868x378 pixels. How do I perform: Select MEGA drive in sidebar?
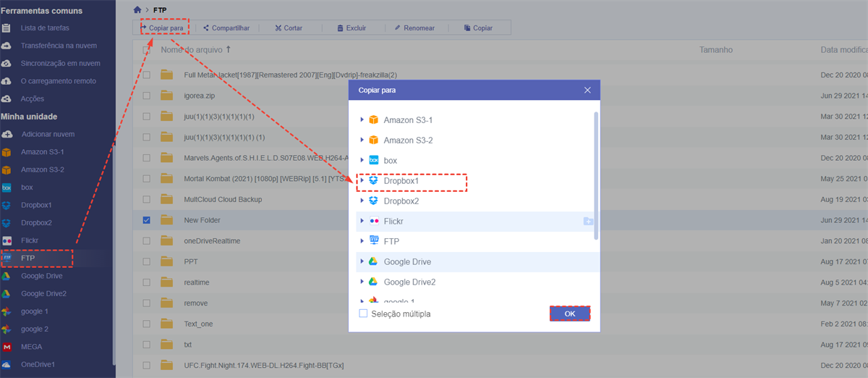click(33, 346)
